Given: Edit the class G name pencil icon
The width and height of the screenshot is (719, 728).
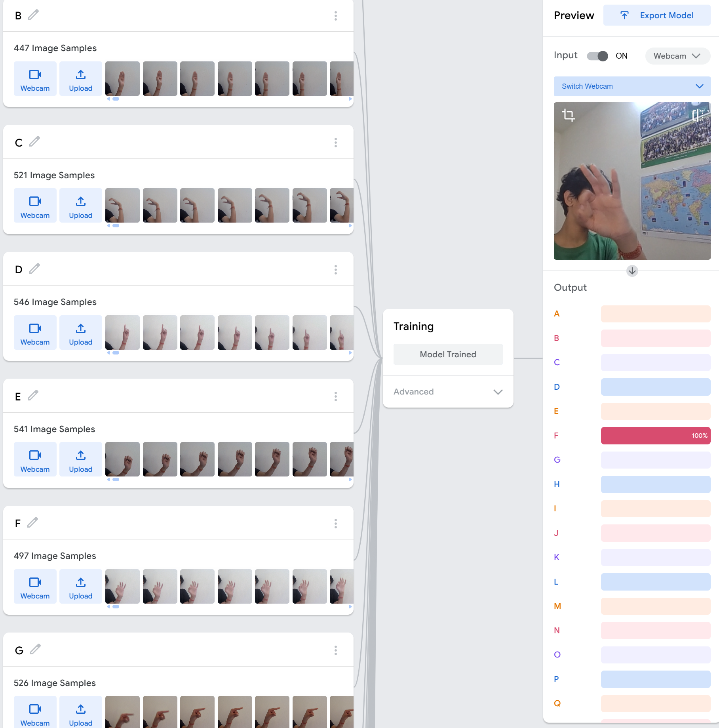Looking at the screenshot, I should click(x=35, y=649).
